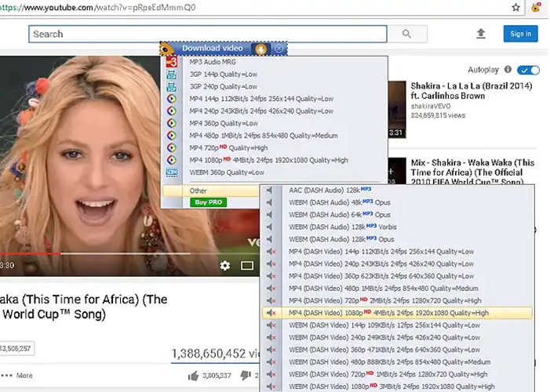Viewport: 550px width, 392px height.
Task: Choose AAC DASH Audio 128k option
Action: tap(330, 190)
